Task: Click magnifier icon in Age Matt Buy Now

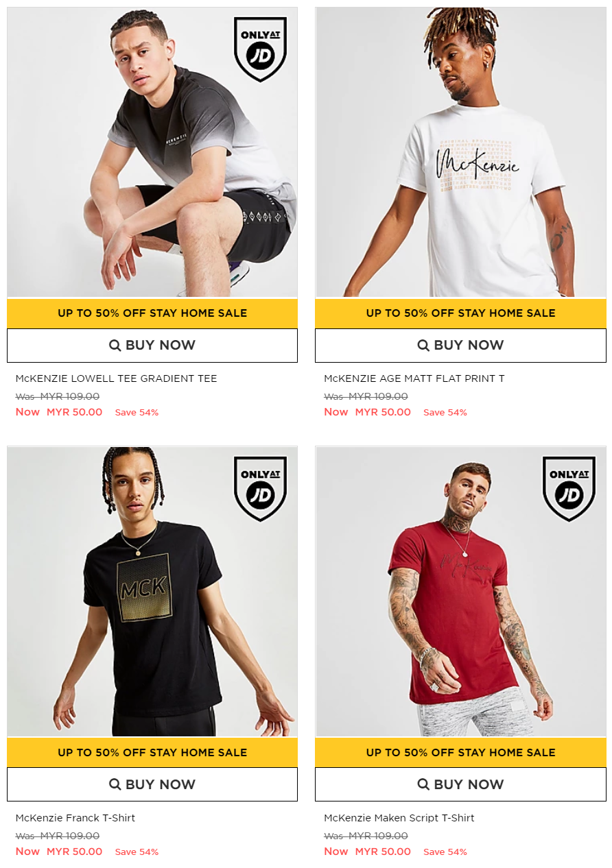Action: (424, 346)
